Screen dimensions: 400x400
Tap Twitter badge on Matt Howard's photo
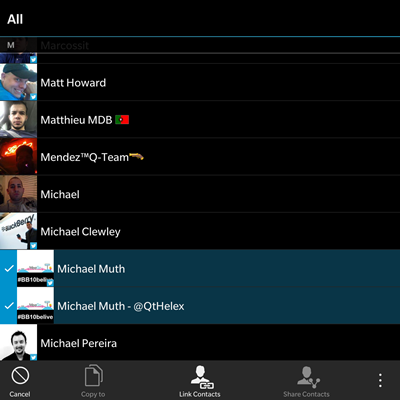[x=33, y=97]
